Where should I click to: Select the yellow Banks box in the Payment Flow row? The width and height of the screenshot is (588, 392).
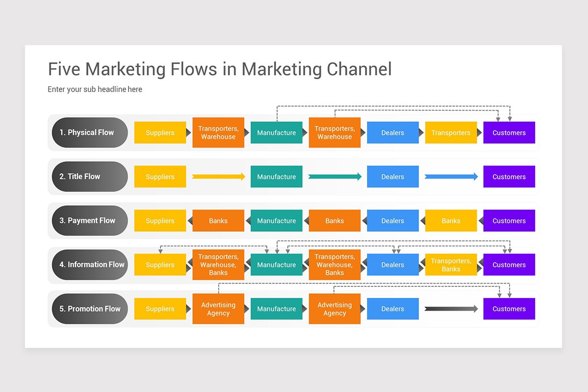click(451, 220)
